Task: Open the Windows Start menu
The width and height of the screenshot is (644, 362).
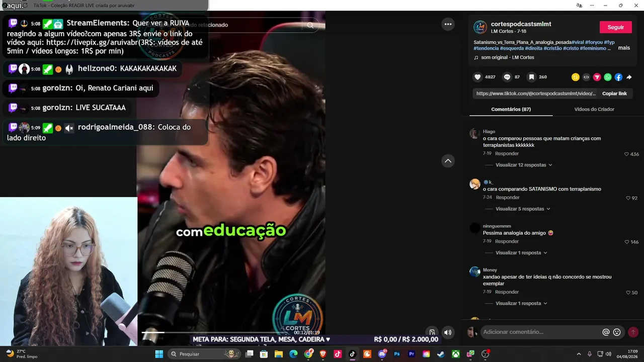Action: (159, 354)
